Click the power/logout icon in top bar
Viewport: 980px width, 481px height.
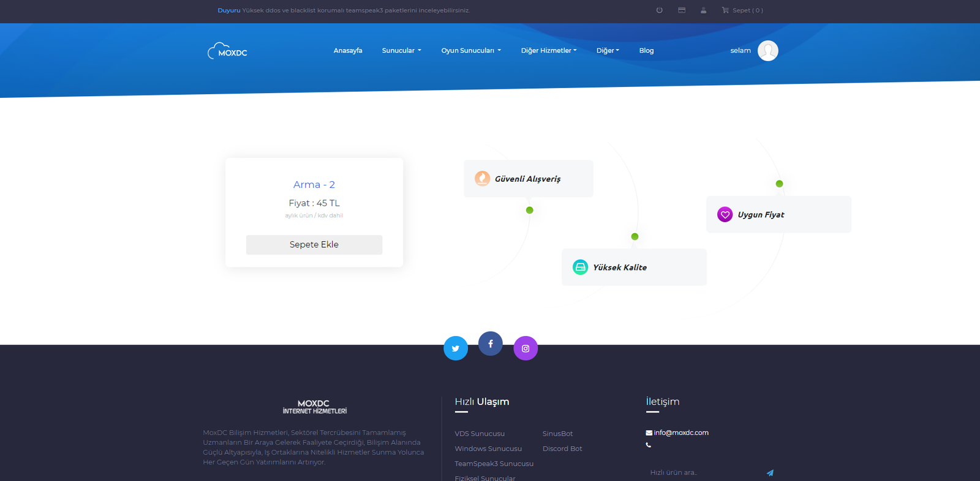(659, 10)
